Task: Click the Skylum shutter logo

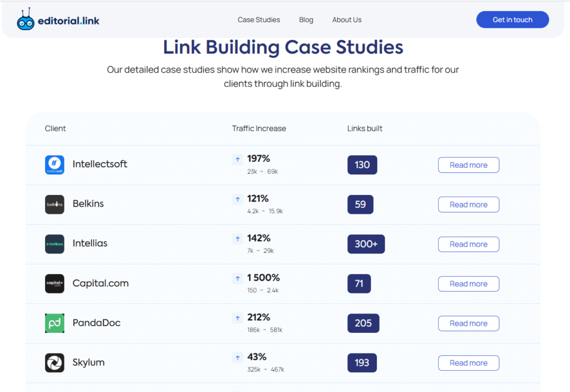Action: (x=55, y=362)
